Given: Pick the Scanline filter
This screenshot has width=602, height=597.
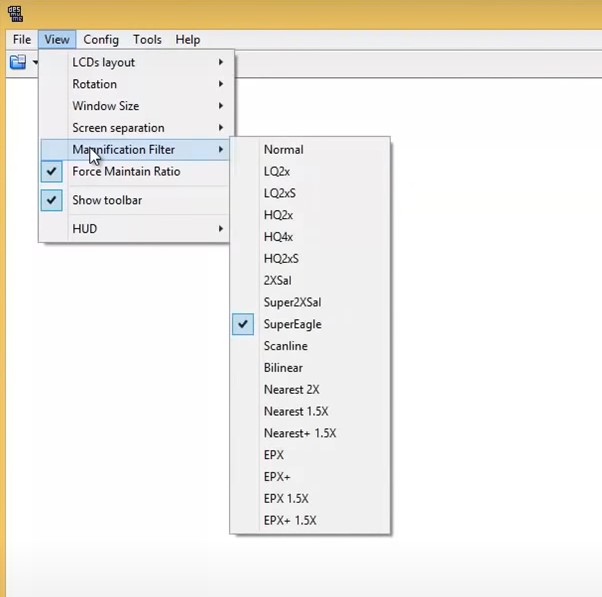Looking at the screenshot, I should coord(285,346).
